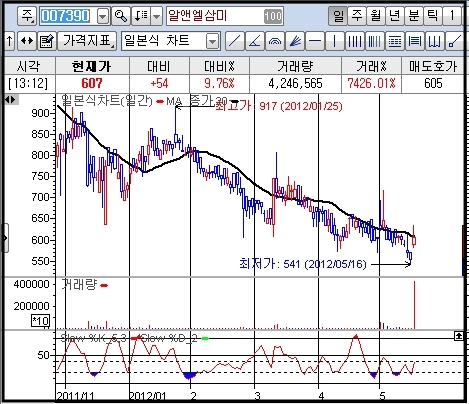Open the chart settings edit icon
469x404 pixels.
coord(46,41)
